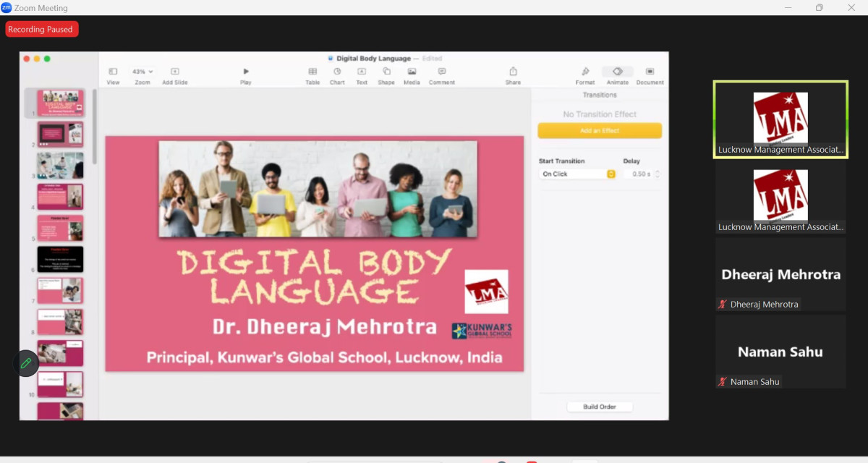Click the Build Order button
Viewport: 868px width, 463px height.
click(600, 407)
